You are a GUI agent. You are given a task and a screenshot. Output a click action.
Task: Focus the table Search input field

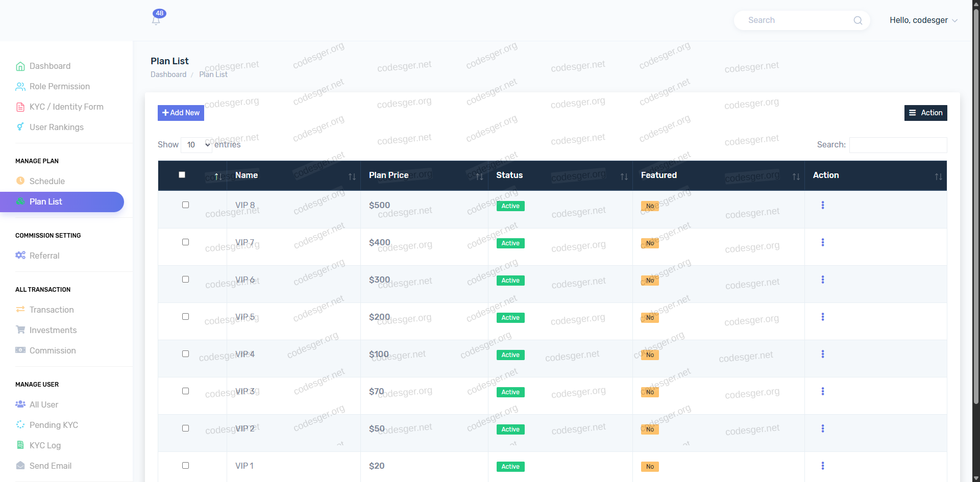tap(898, 145)
